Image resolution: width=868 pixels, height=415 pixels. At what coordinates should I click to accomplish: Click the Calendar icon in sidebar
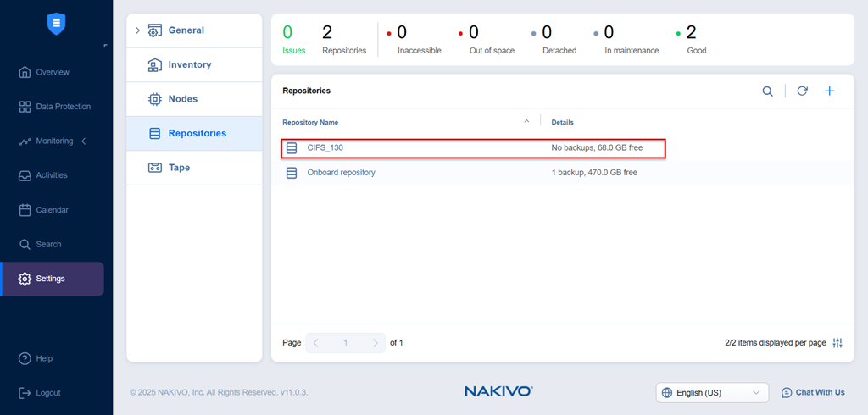25,210
